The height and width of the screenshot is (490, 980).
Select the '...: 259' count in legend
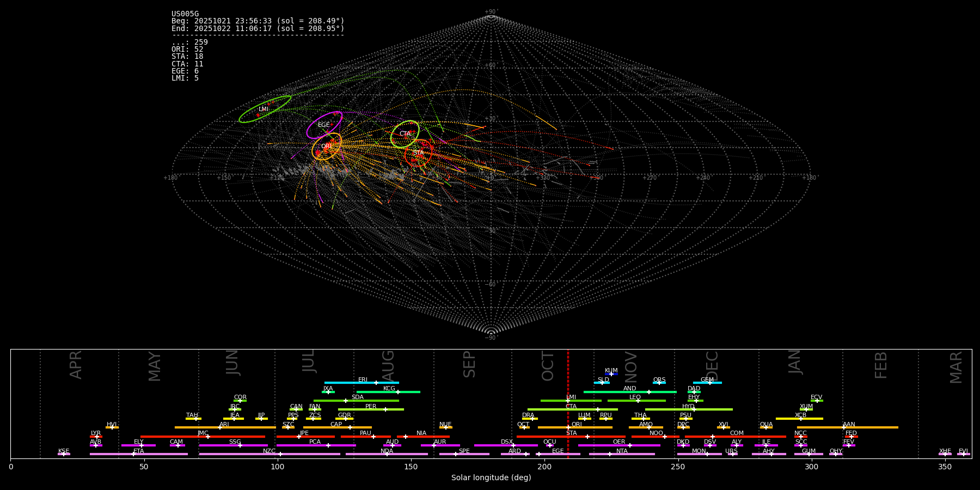pyautogui.click(x=189, y=42)
